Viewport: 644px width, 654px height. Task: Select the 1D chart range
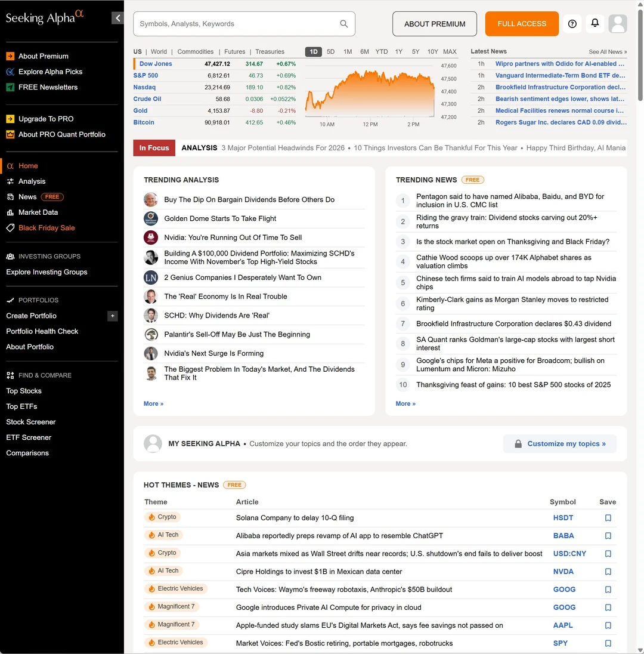[314, 52]
